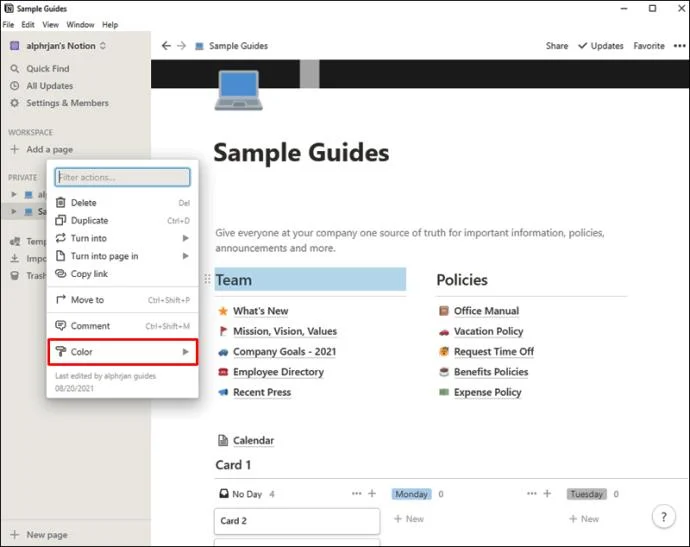
Task: Open the Card 2 board card
Action: [x=297, y=521]
